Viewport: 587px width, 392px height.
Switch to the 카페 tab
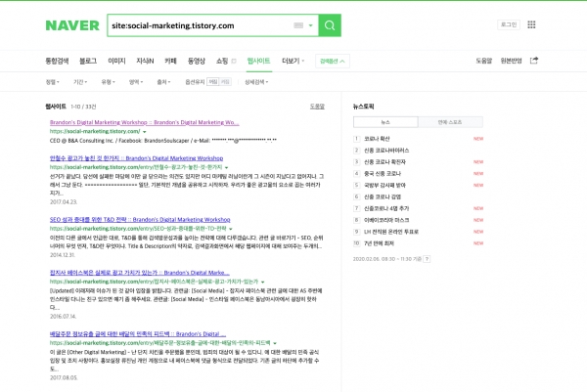click(170, 61)
